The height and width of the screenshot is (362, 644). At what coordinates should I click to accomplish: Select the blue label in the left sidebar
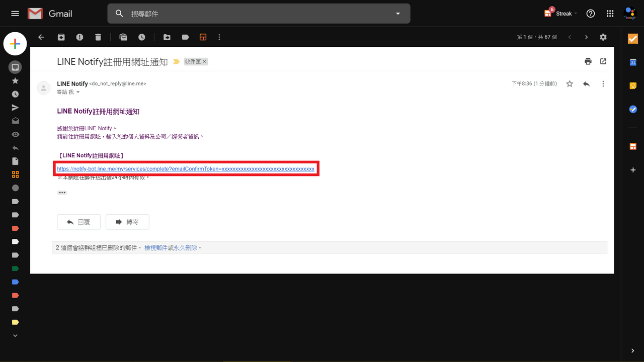[x=15, y=282]
